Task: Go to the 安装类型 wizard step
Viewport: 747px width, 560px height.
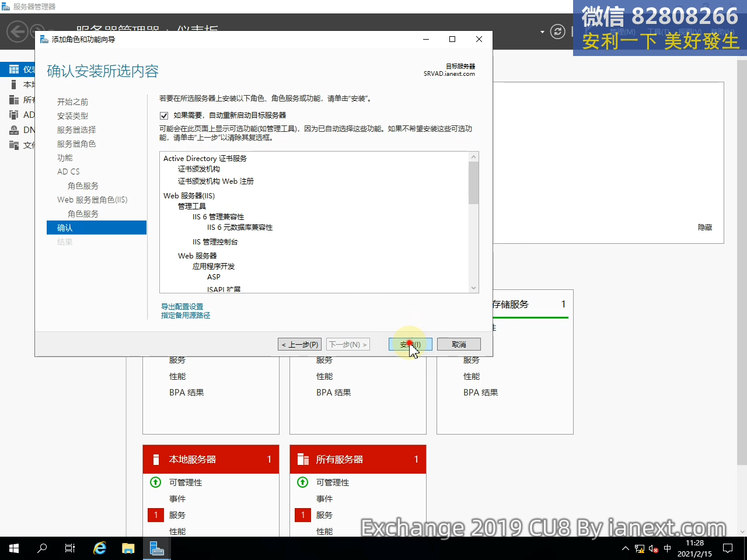Action: [x=72, y=116]
